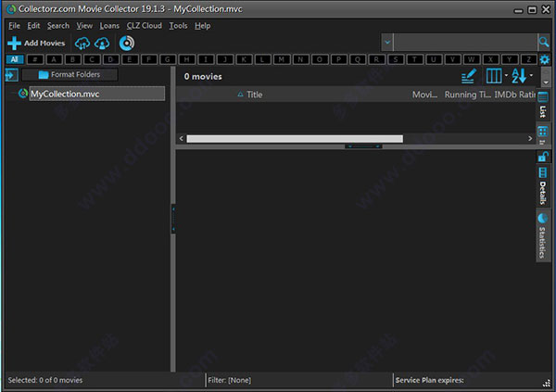Filter movies by letter H
This screenshot has height=392, width=556.
pyautogui.click(x=187, y=59)
